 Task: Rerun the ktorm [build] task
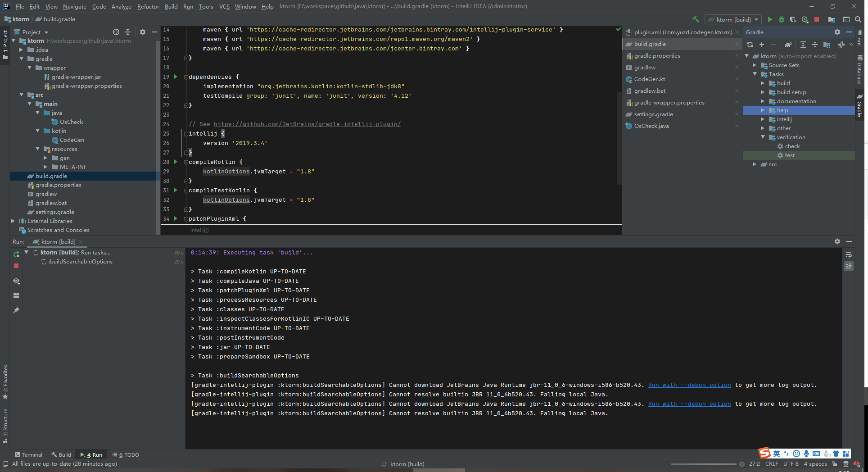click(x=16, y=254)
